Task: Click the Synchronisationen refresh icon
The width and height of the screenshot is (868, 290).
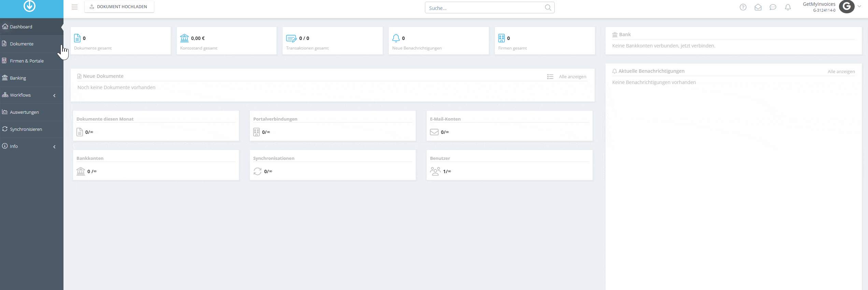Action: (x=258, y=171)
